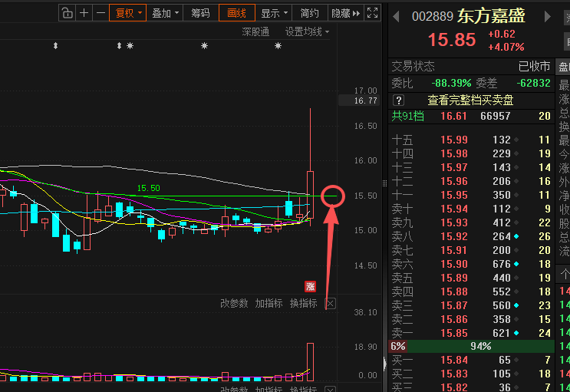The height and width of the screenshot is (392, 570).
Task: Open the 设置均线 dropdown
Action: pyautogui.click(x=307, y=32)
